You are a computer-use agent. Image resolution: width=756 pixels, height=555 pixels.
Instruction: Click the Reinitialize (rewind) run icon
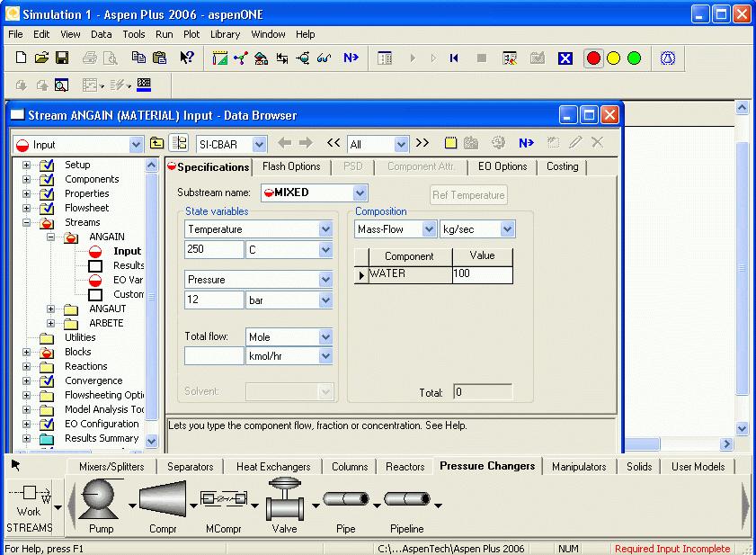click(454, 58)
